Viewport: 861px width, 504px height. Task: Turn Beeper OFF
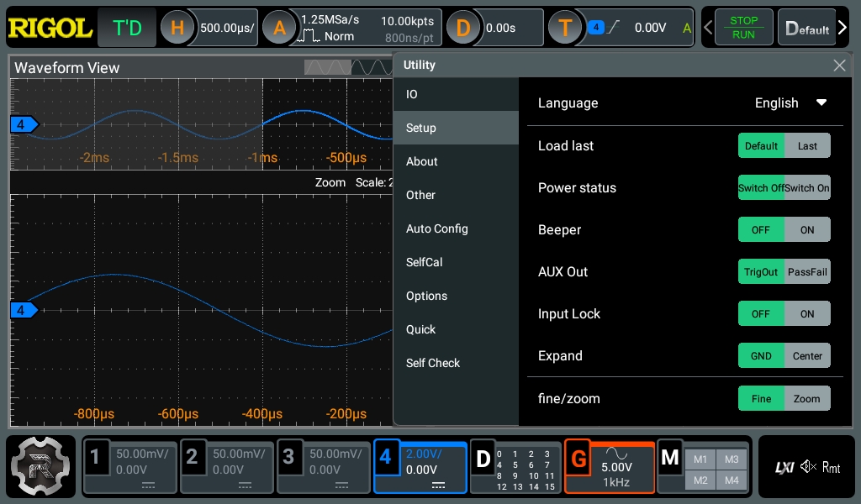(761, 230)
